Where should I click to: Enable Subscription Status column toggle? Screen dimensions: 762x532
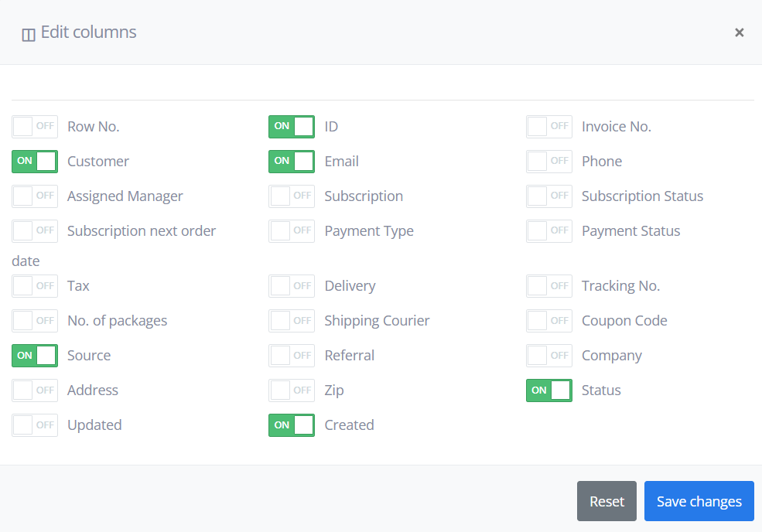[x=549, y=196]
